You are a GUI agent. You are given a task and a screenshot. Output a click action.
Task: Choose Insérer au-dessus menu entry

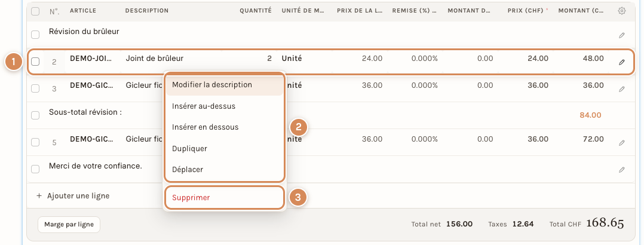click(224, 106)
